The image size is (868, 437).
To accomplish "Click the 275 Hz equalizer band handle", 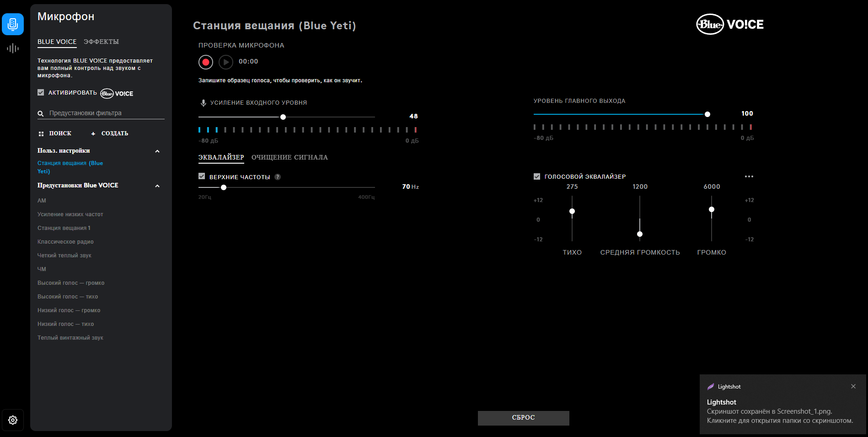I will (572, 211).
